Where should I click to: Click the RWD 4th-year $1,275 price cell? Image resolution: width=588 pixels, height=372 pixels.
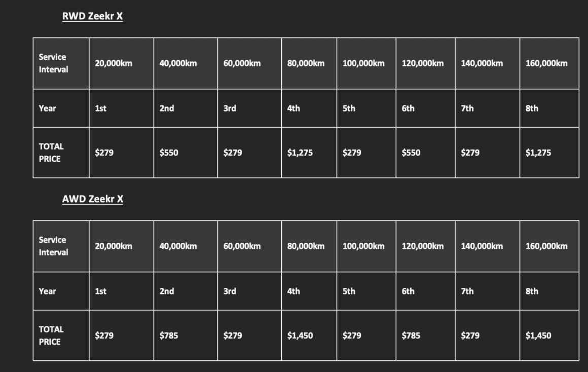tap(300, 153)
